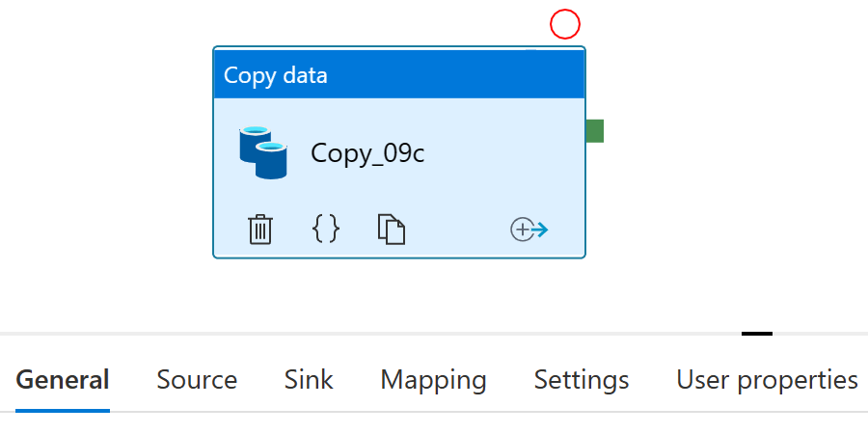Open the Mapping tab
The width and height of the screenshot is (868, 434).
tap(433, 380)
